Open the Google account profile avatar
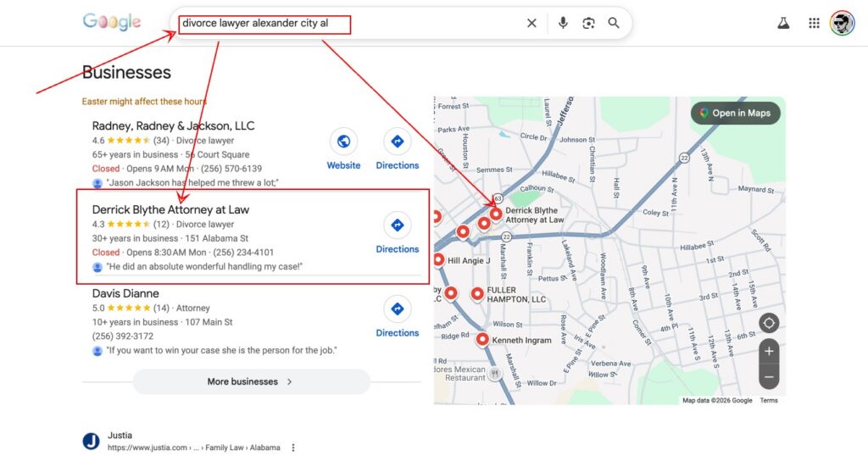The width and height of the screenshot is (868, 456). (x=842, y=23)
